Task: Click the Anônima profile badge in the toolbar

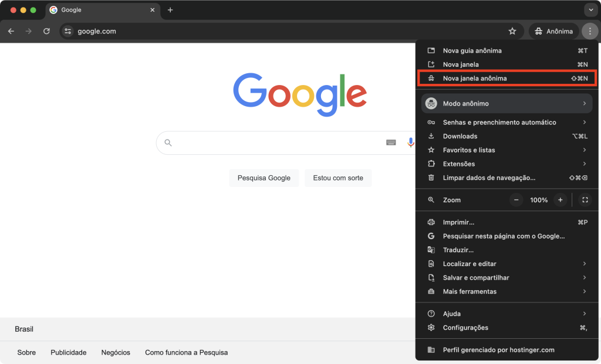Action: (x=552, y=30)
